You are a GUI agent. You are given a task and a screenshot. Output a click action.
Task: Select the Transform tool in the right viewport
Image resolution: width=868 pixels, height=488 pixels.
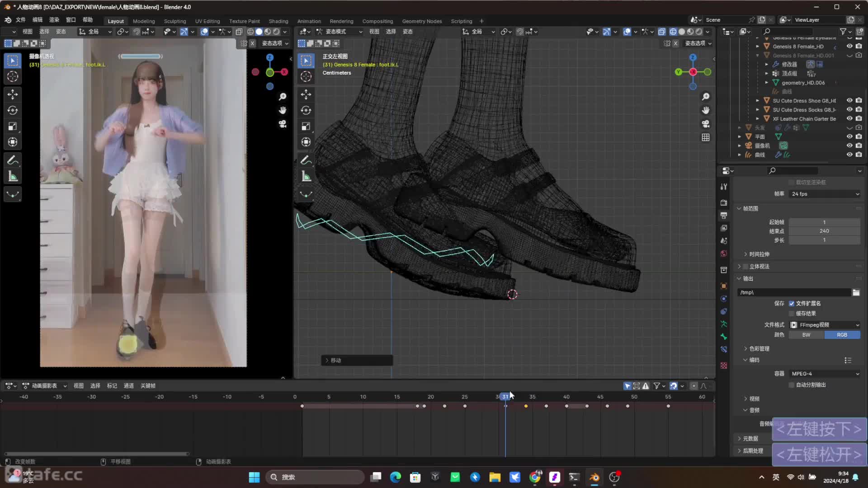pos(306,142)
